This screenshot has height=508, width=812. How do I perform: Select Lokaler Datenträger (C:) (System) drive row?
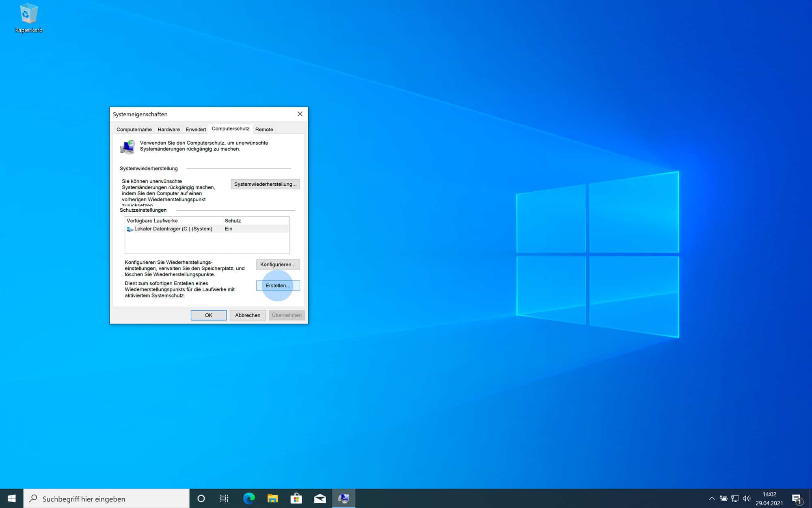click(207, 229)
